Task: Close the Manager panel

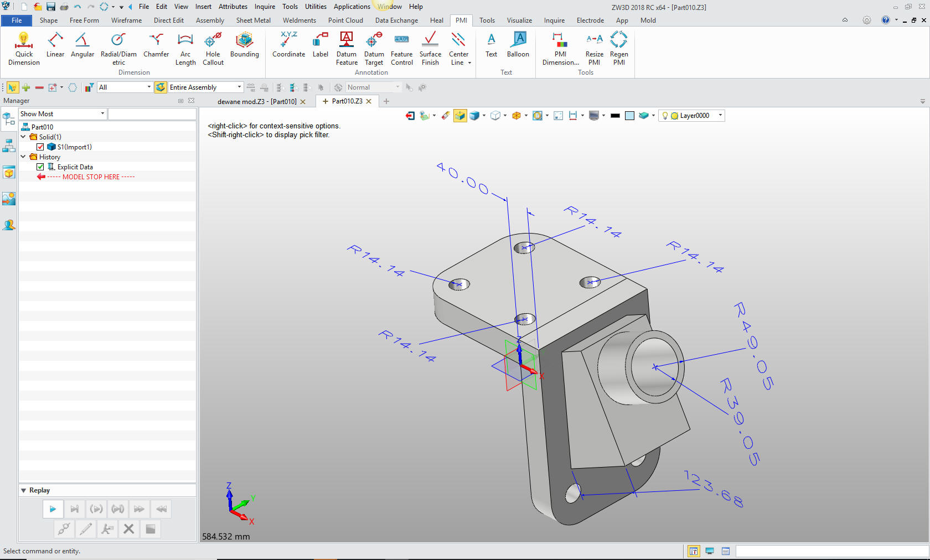Action: (x=191, y=101)
